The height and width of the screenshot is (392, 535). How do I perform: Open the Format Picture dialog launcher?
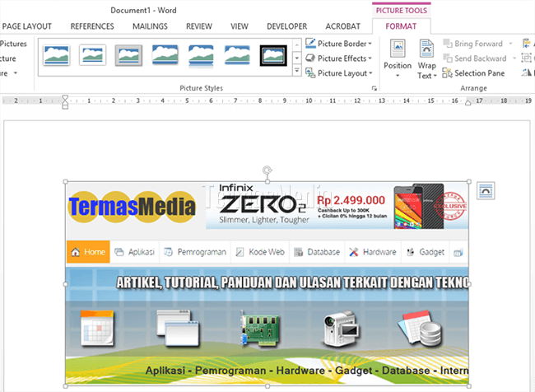tap(374, 88)
